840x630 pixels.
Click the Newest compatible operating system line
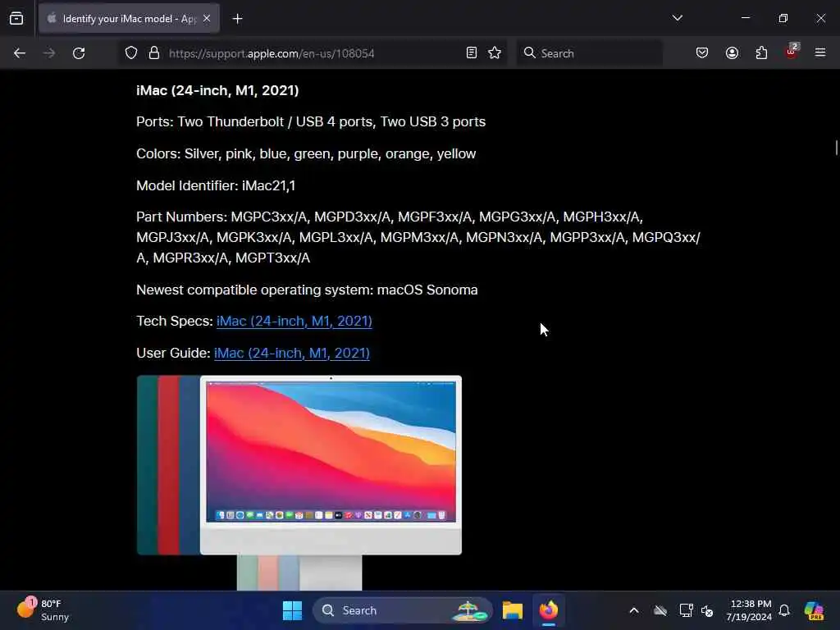click(x=307, y=290)
